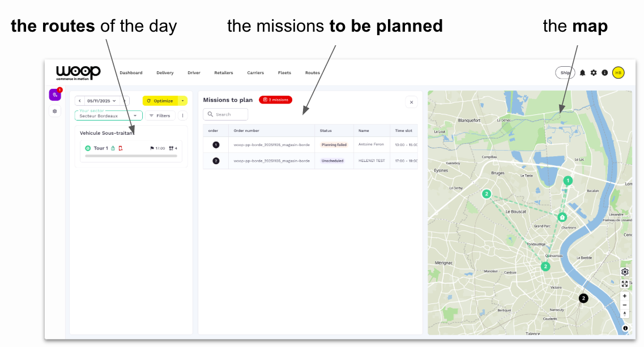
Task: Click the lock icon on Tour 1
Action: [x=113, y=148]
